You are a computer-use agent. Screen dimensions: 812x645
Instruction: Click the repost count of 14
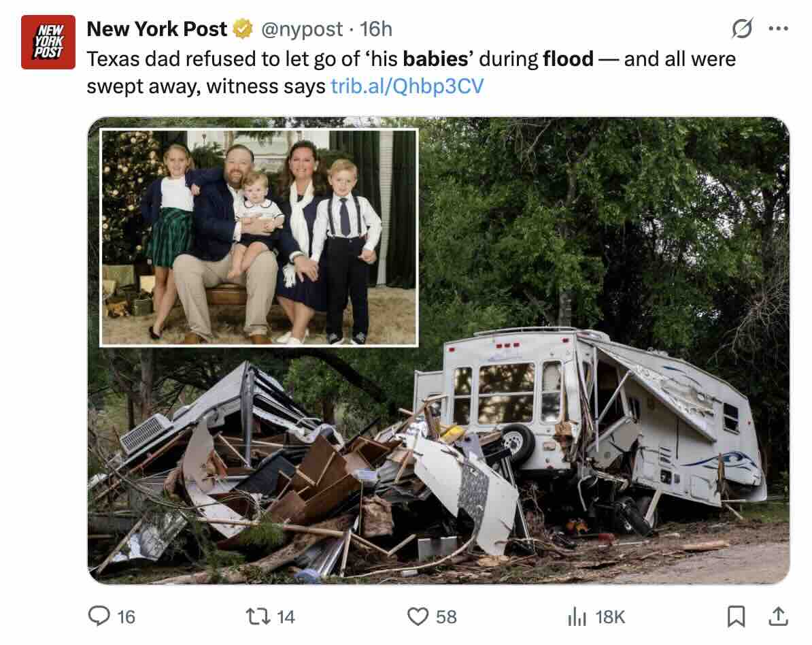point(286,616)
